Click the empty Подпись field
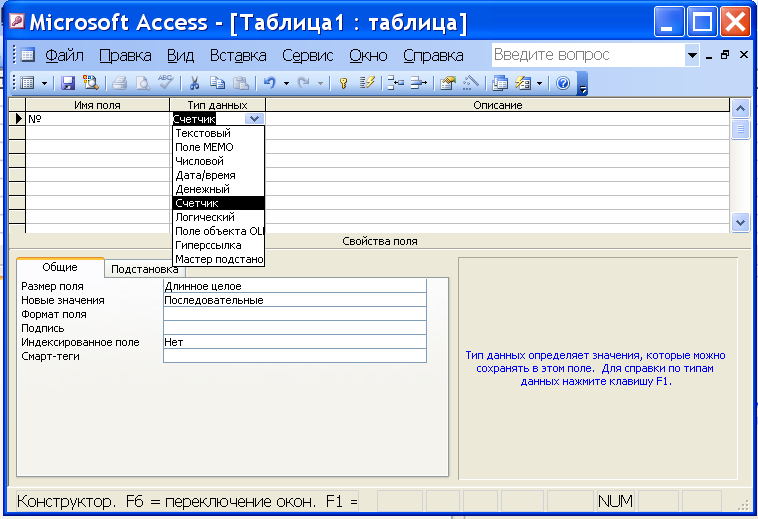 click(295, 328)
